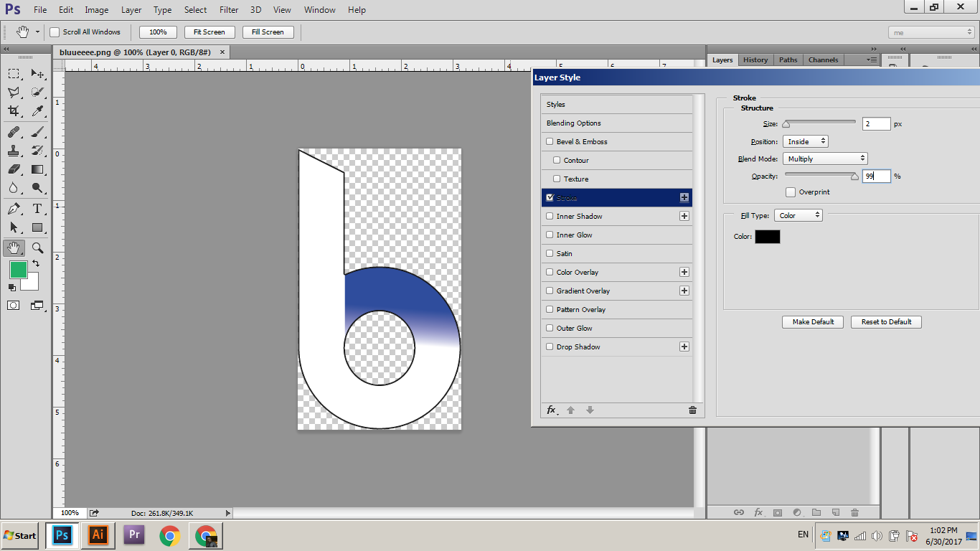Enable Satin effect
Image resolution: width=980 pixels, height=551 pixels.
tap(550, 254)
